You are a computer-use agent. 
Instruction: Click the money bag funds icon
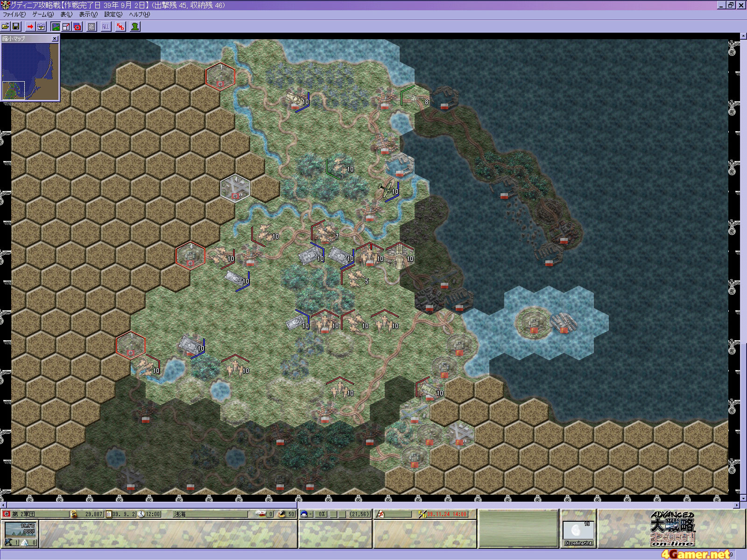74,514
